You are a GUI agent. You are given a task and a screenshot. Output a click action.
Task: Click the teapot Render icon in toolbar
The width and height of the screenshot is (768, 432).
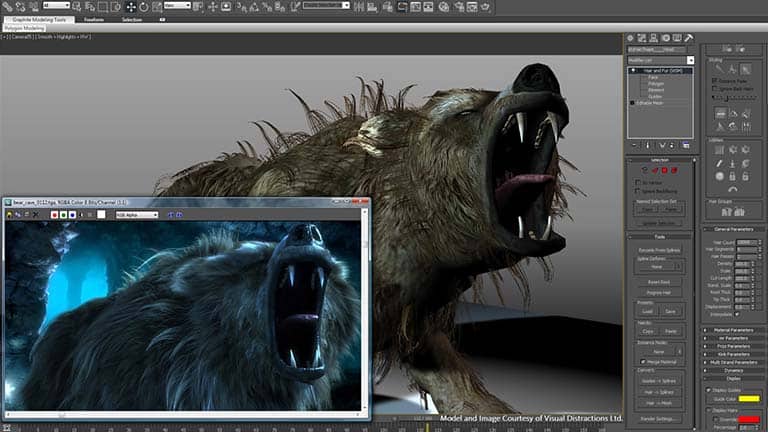click(x=485, y=7)
